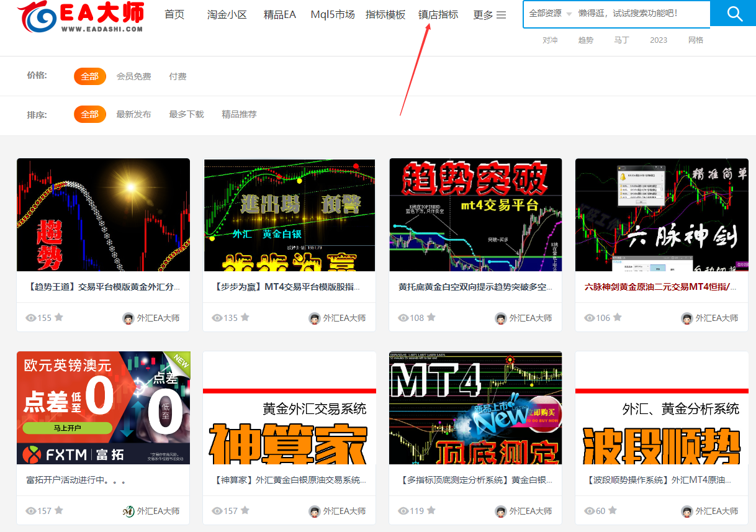Go to the Mql5市场 nav item
Screen dimensions: 756x532
point(333,14)
